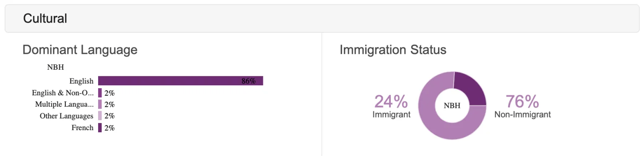This screenshot has height=165, width=644.
Task: Select the English & Non-O... bar
Action: (100, 93)
